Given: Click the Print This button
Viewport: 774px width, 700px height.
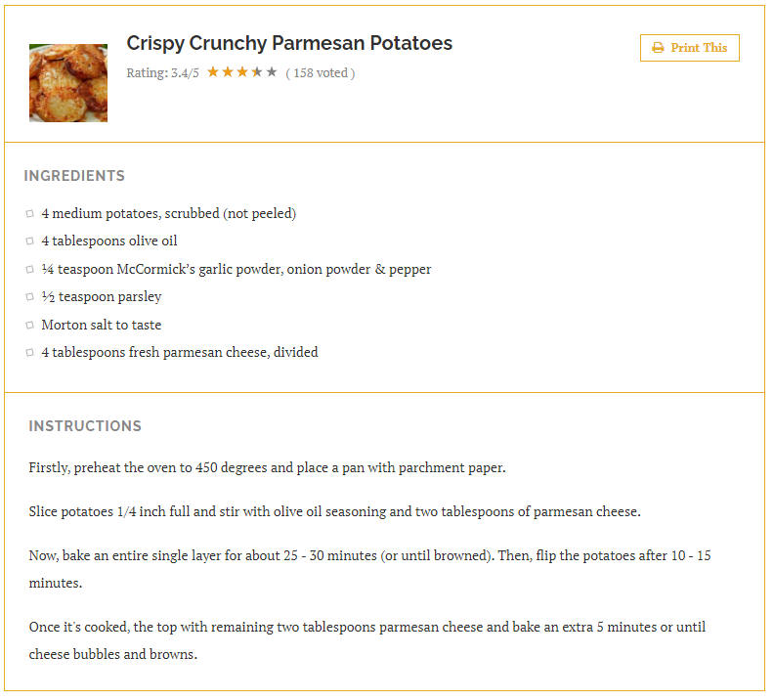Looking at the screenshot, I should (689, 48).
